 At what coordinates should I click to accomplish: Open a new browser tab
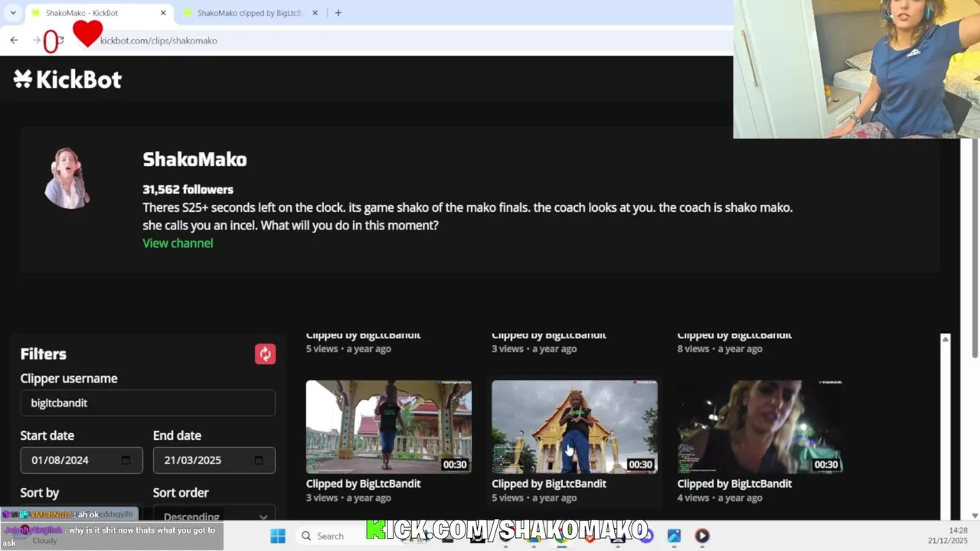pyautogui.click(x=338, y=13)
